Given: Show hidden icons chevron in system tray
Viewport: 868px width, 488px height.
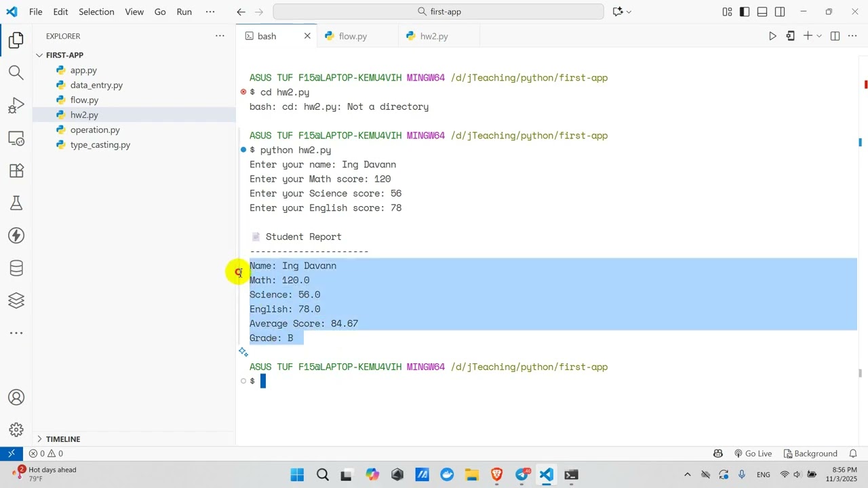Looking at the screenshot, I should pos(687,474).
